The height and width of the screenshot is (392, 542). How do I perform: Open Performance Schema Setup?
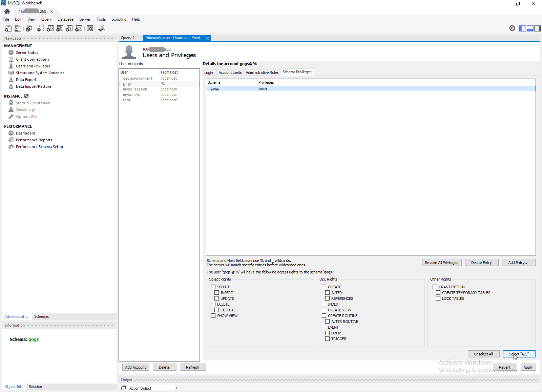pyautogui.click(x=39, y=147)
